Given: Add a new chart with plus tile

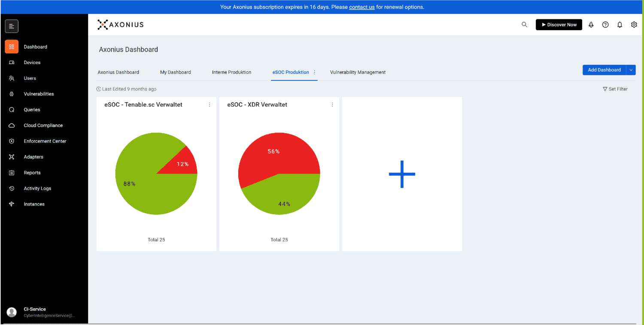Looking at the screenshot, I should 402,174.
